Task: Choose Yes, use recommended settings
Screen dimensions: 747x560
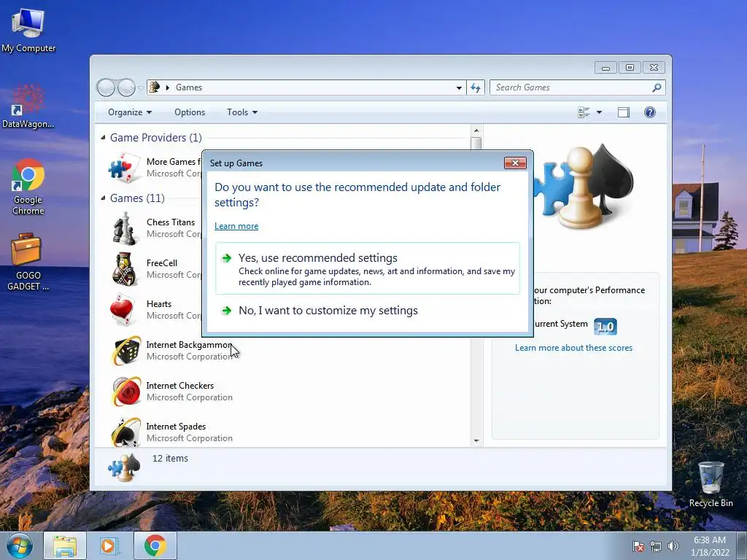Action: pos(368,268)
